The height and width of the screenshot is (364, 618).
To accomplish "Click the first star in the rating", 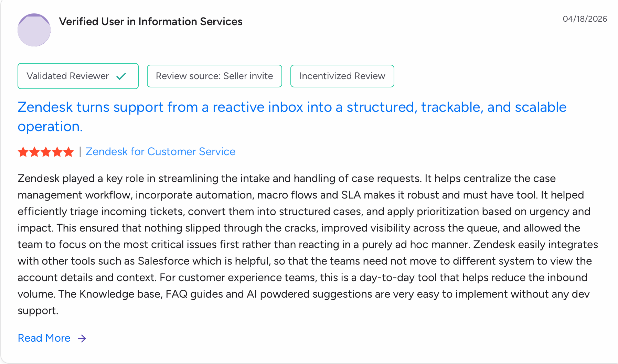I will 23,152.
